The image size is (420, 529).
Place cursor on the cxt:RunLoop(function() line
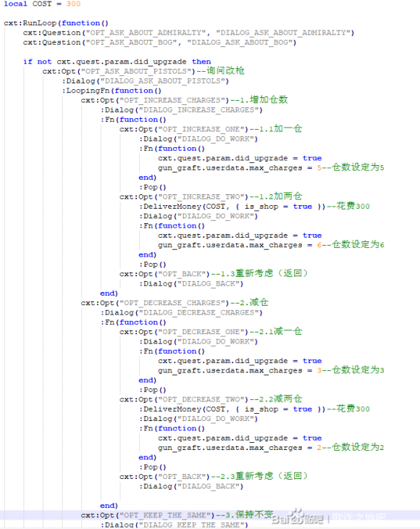(x=56, y=23)
